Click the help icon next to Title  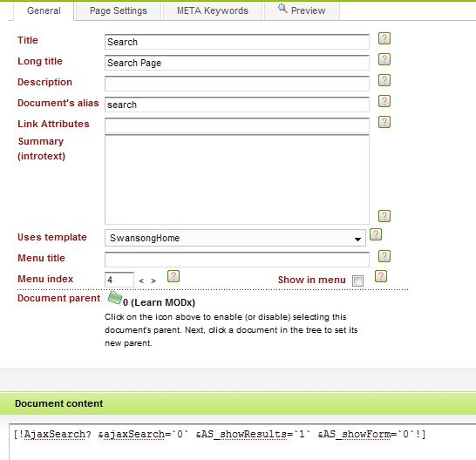point(384,38)
